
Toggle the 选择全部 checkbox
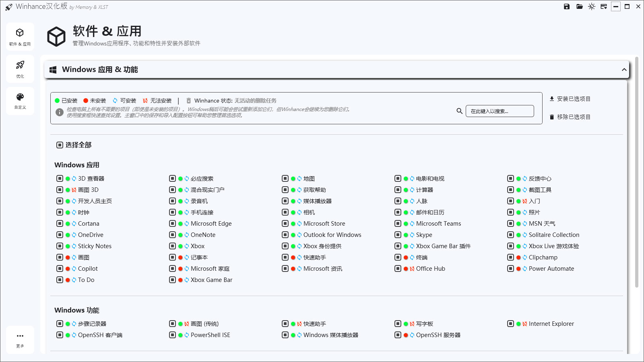[x=59, y=145]
